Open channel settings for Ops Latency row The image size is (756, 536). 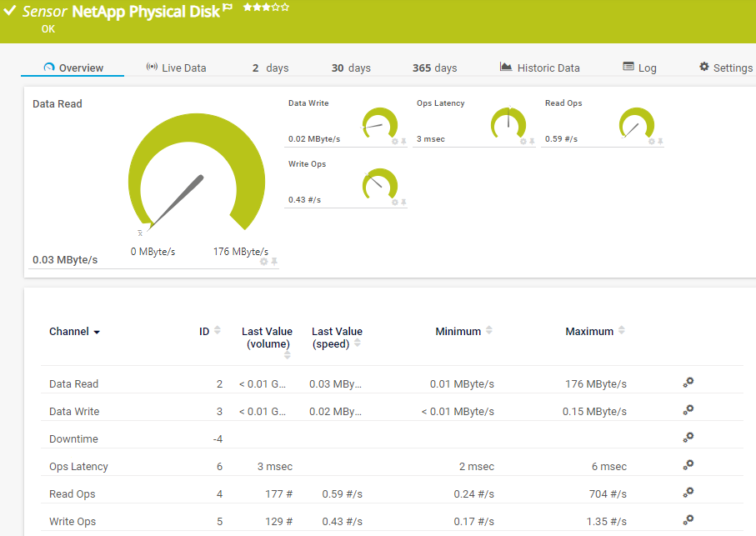tap(688, 466)
